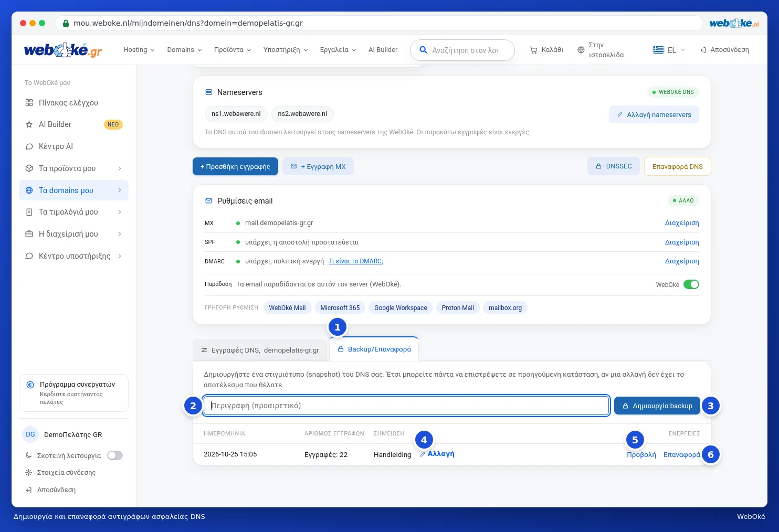This screenshot has width=779, height=532.
Task: Click the Κέντρο υποστήριξης support icon
Action: [x=29, y=256]
